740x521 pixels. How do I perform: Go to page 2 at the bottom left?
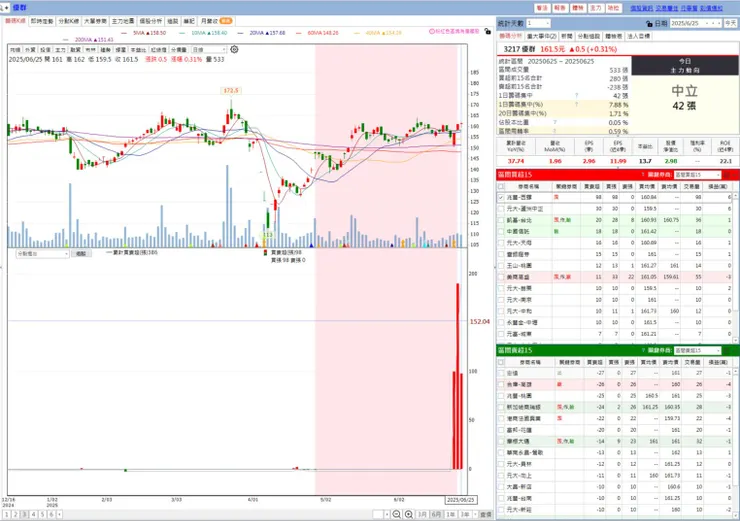click(15, 514)
